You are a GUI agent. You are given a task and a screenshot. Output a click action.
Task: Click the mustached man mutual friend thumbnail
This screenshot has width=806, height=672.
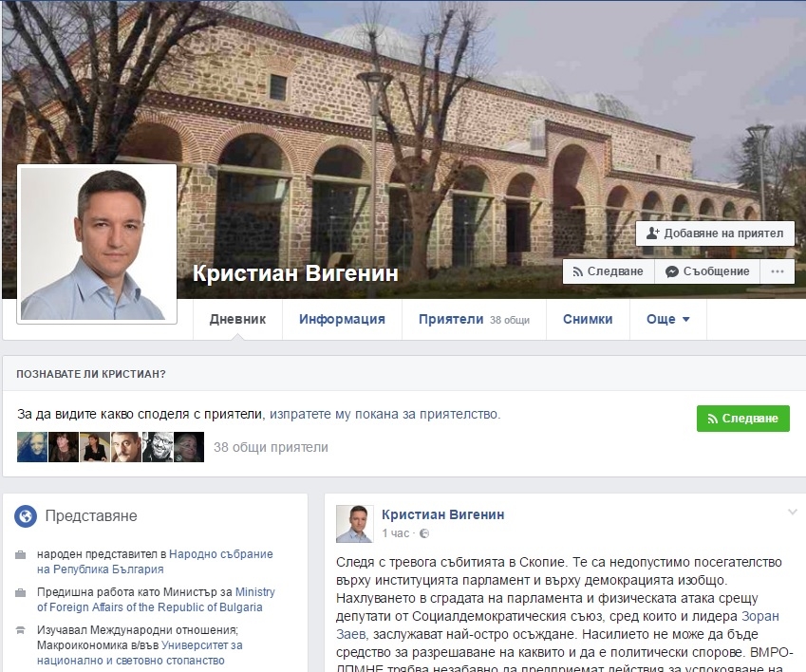point(126,447)
